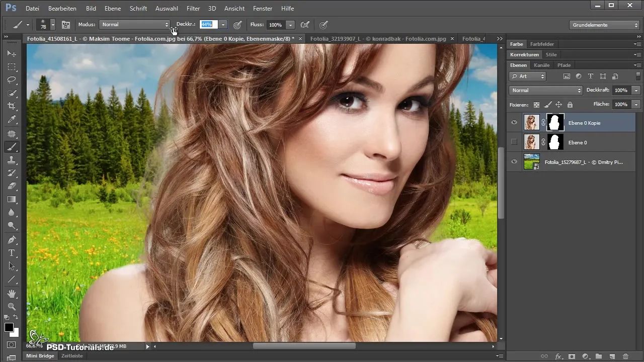
Task: Open the Deckkr. opacity slider dropdown
Action: [223, 25]
